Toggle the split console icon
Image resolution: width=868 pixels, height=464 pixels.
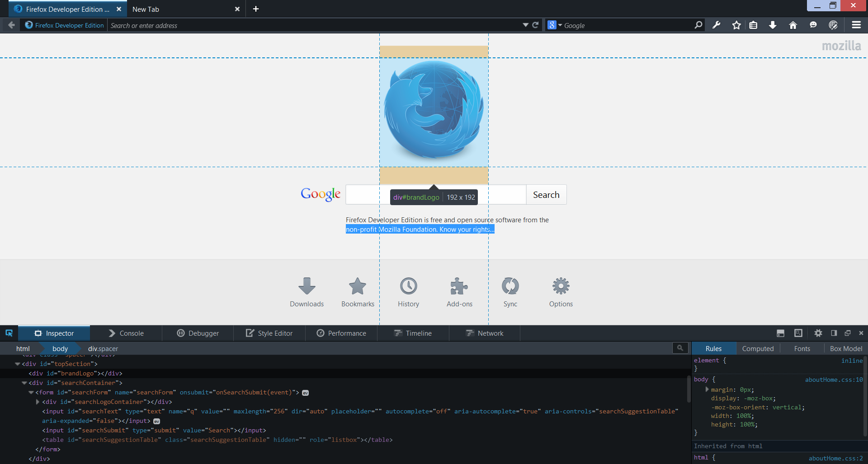click(780, 333)
